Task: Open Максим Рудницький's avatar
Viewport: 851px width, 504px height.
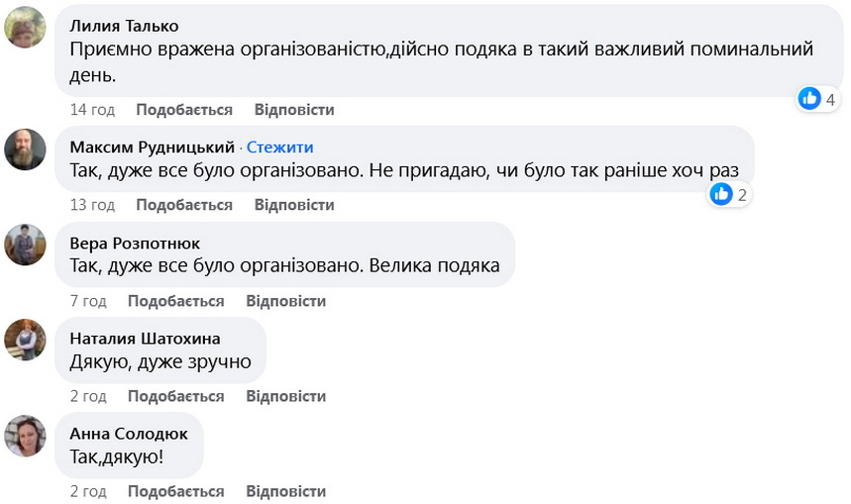Action: tap(26, 149)
